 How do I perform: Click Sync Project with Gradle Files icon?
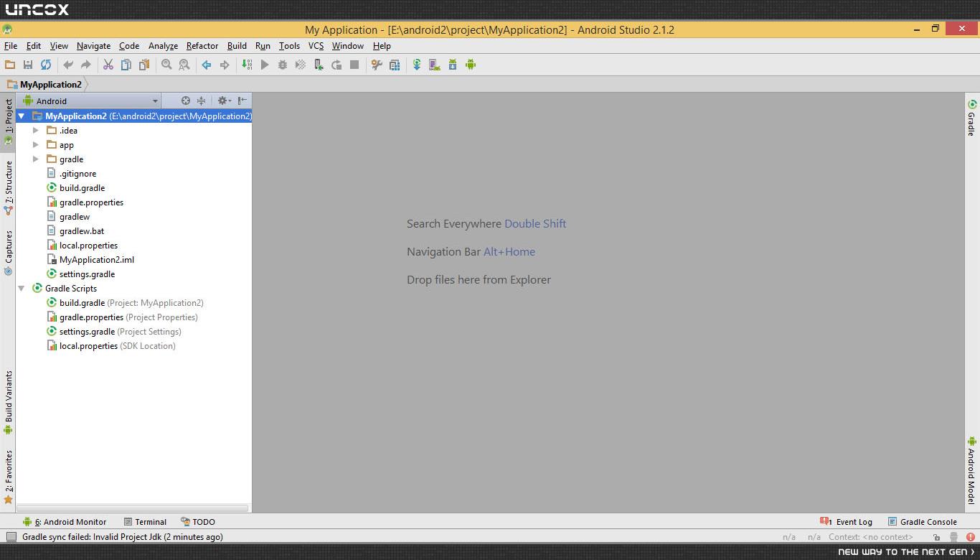[417, 65]
